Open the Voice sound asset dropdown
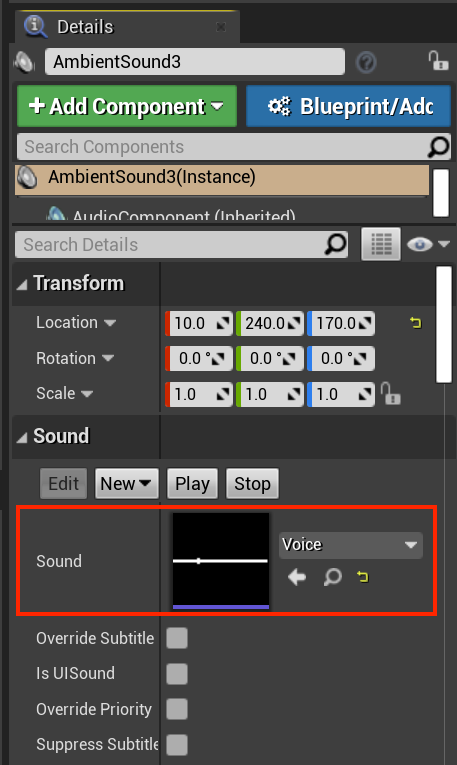Image resolution: width=457 pixels, height=765 pixels. 351,545
